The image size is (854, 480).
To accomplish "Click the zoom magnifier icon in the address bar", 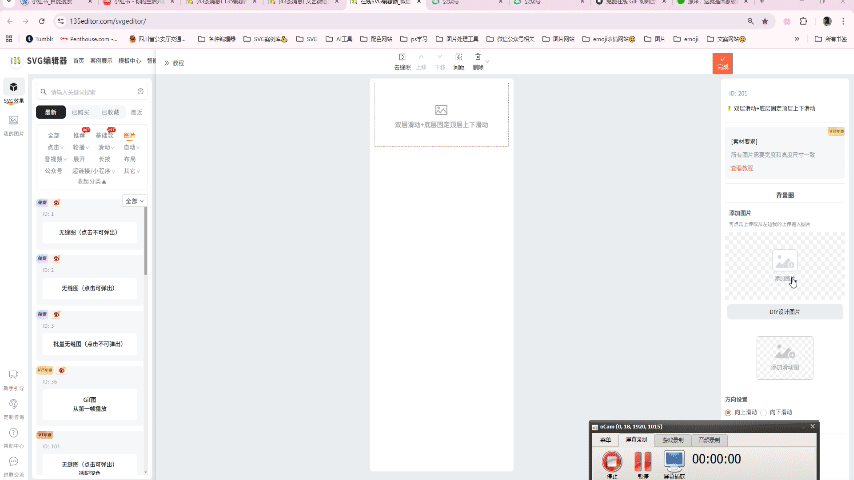I will coord(751,21).
